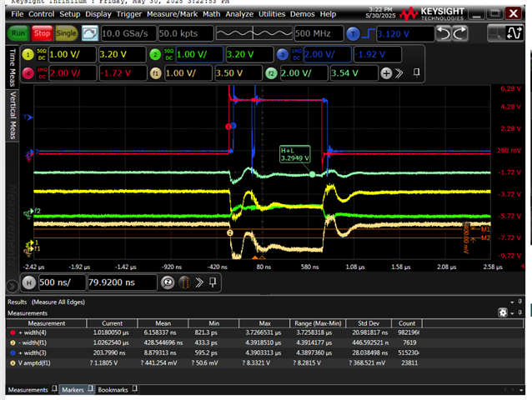Click the 50.0 kpts memory depth field
532x400 pixels.
coord(186,33)
